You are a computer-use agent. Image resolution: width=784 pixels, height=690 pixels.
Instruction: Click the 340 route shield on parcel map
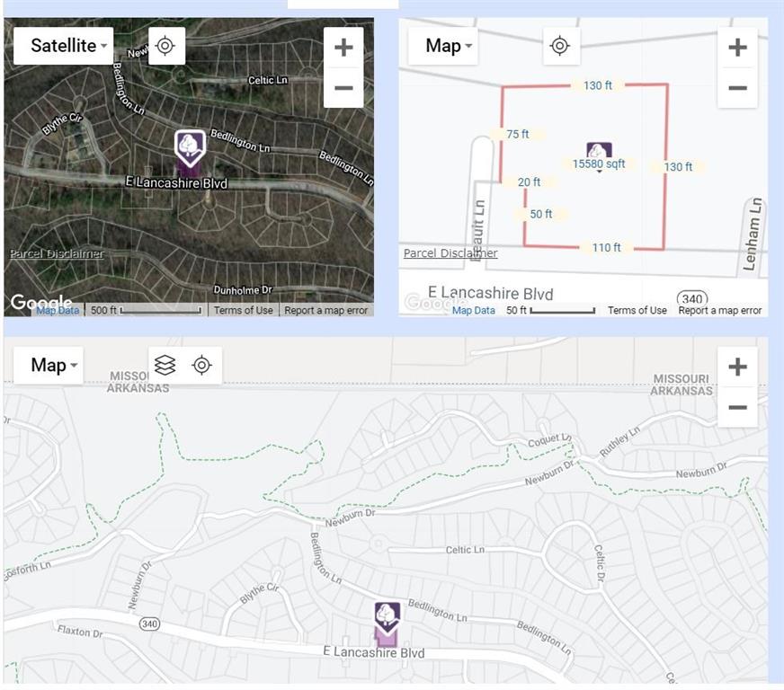(x=692, y=298)
